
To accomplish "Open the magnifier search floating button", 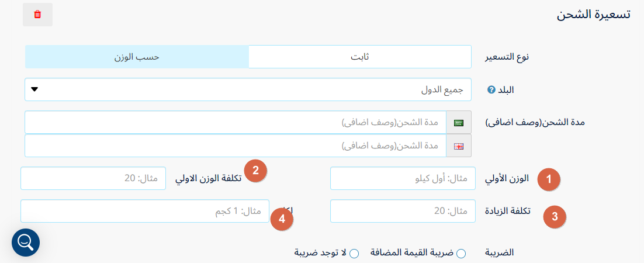I will pos(26,243).
